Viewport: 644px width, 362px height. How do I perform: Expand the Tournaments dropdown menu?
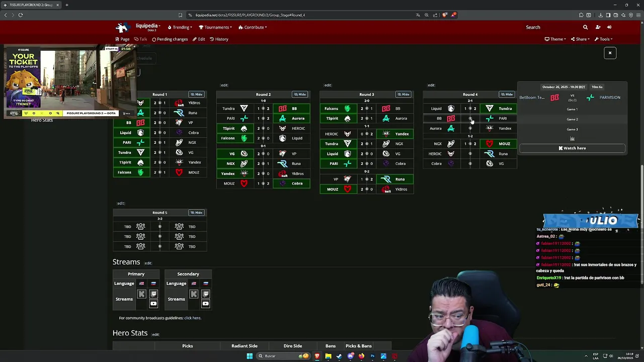[215, 27]
